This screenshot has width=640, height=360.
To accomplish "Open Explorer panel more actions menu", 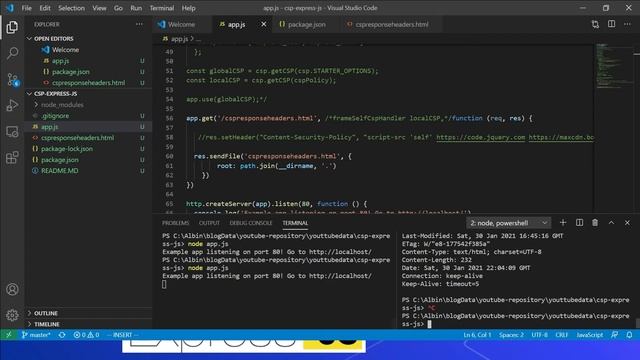I will [x=139, y=24].
